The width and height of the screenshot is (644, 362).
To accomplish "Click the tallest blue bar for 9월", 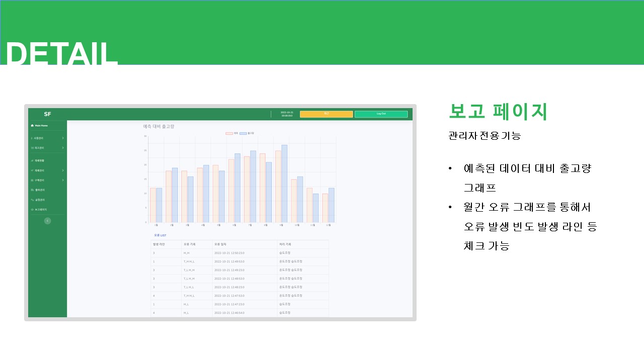I will (284, 184).
